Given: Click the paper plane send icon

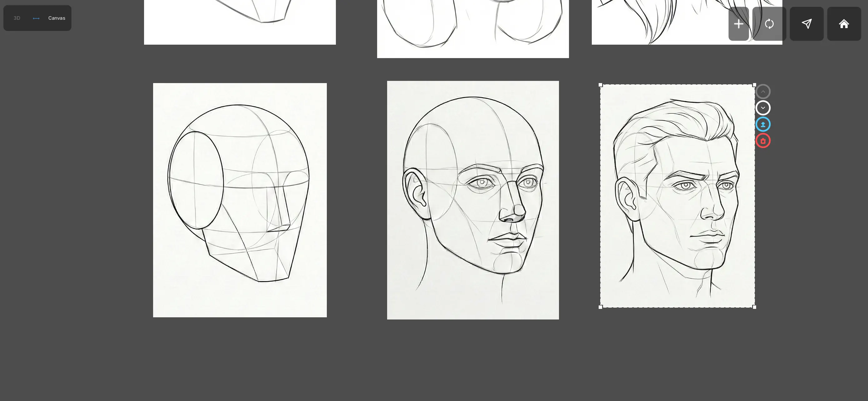Looking at the screenshot, I should point(806,24).
